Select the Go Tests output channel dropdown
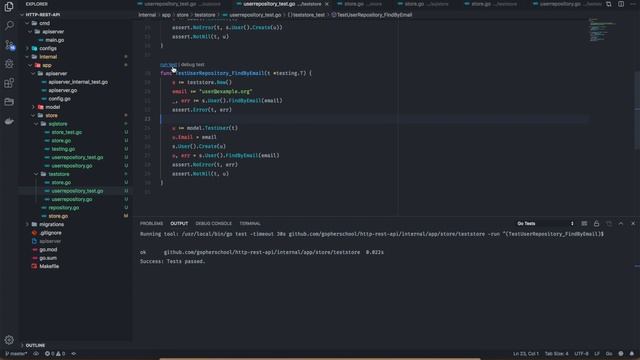The image size is (640, 360). [x=545, y=224]
